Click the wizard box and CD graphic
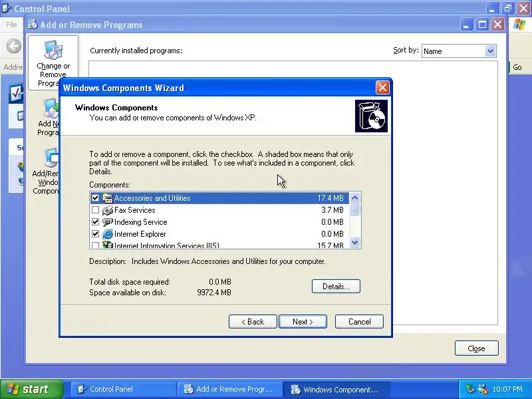The height and width of the screenshot is (399, 532). click(x=371, y=116)
